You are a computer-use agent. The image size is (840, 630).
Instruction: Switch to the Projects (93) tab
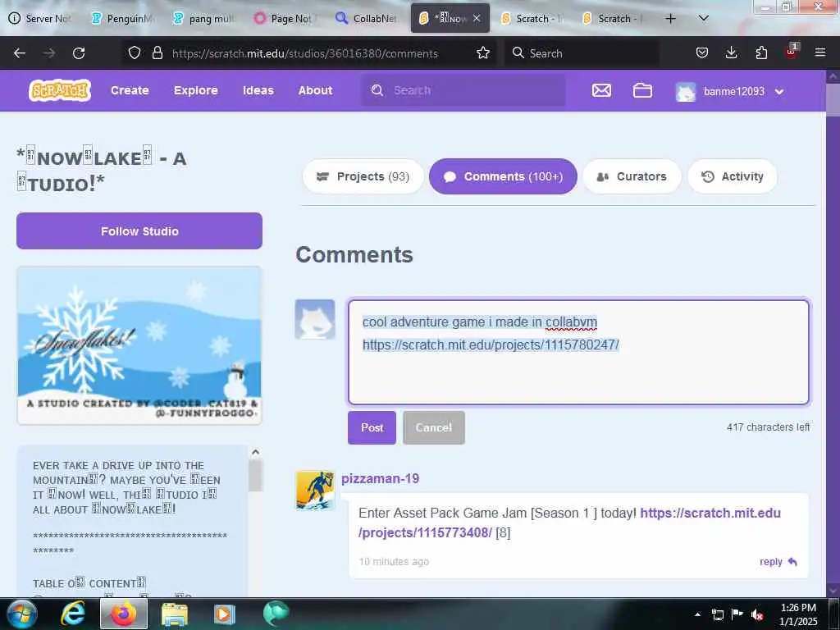point(363,176)
